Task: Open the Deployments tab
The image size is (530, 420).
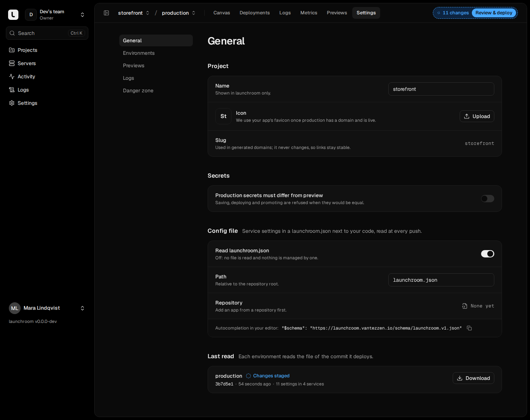Action: tap(255, 13)
